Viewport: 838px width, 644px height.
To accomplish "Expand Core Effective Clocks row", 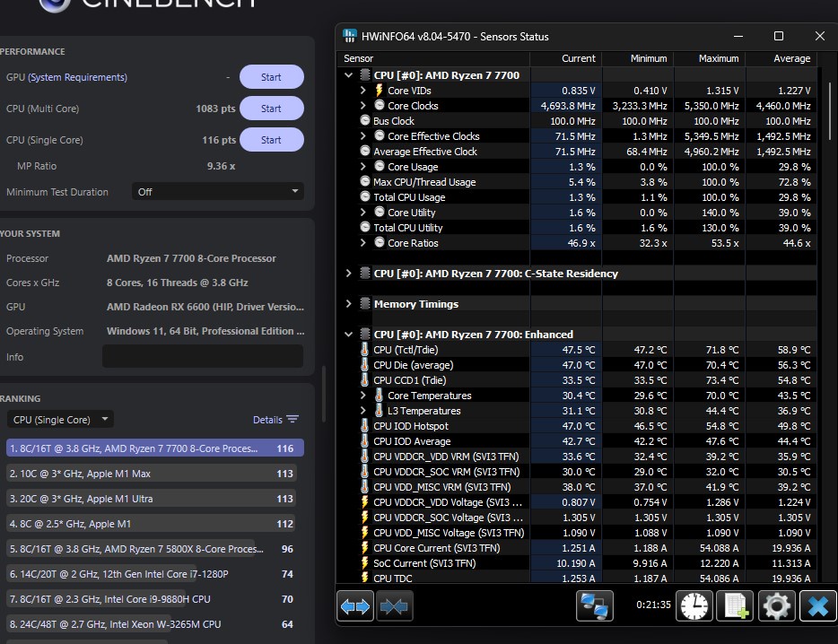I will [362, 135].
